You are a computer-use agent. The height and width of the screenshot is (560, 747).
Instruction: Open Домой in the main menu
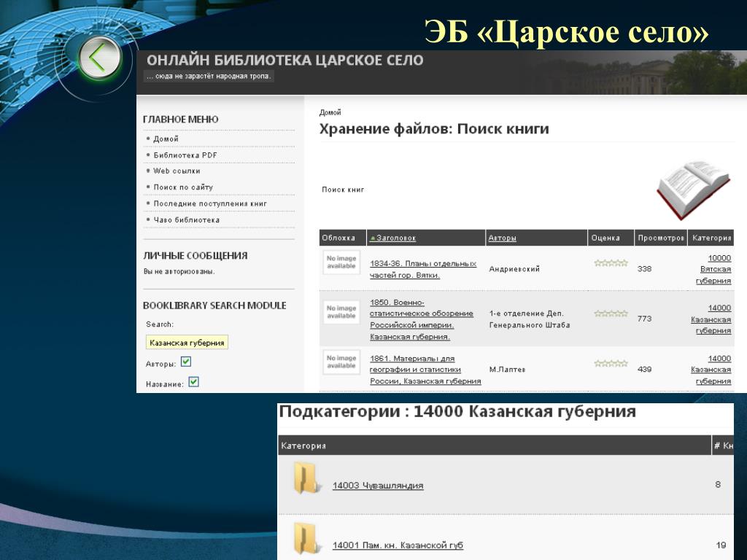coord(166,139)
